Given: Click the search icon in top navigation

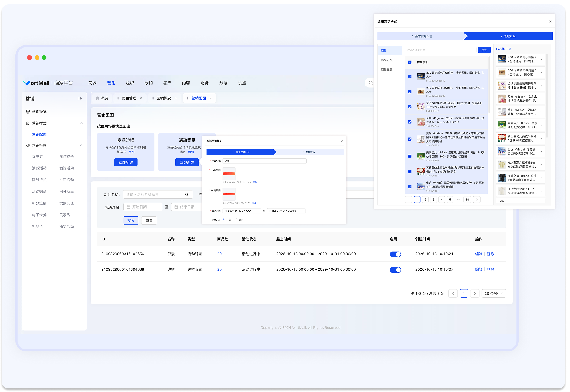Looking at the screenshot, I should pos(371,83).
